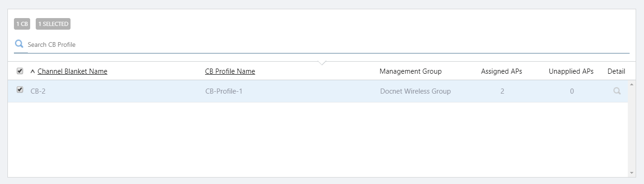Click the 1 SELECTED badge
The width and height of the screenshot is (644, 184).
coord(53,24)
